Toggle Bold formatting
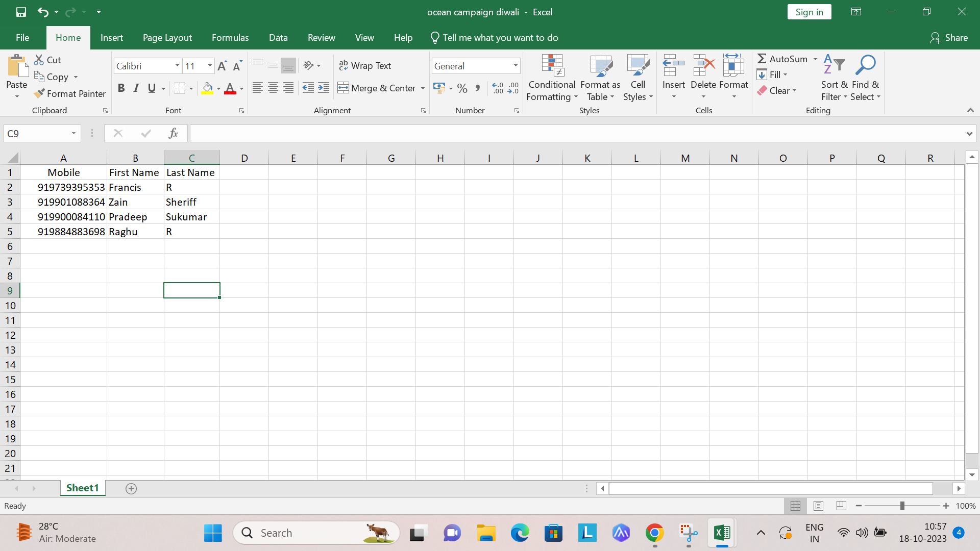The width and height of the screenshot is (980, 551). pos(121,88)
